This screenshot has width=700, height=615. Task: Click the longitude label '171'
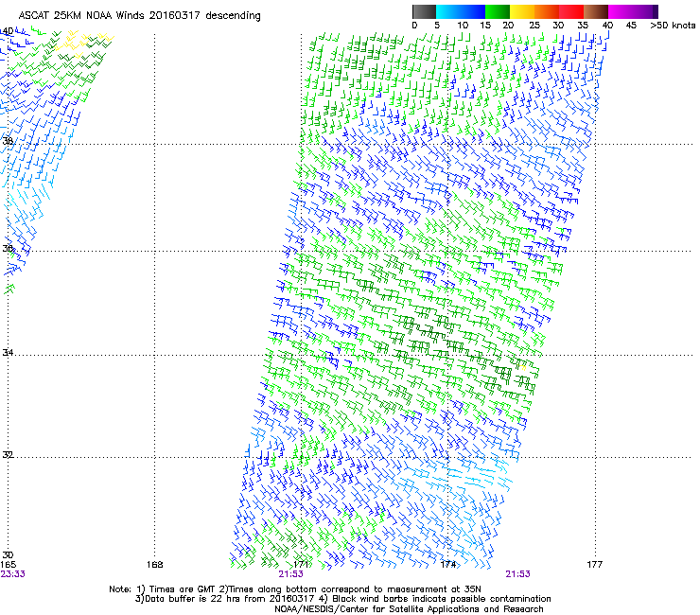pos(301,565)
